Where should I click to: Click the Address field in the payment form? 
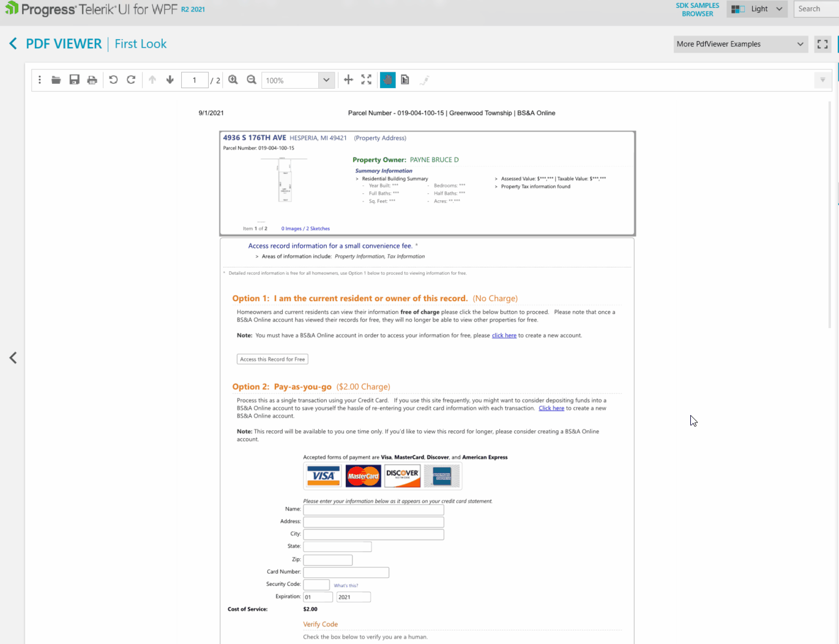(x=373, y=522)
